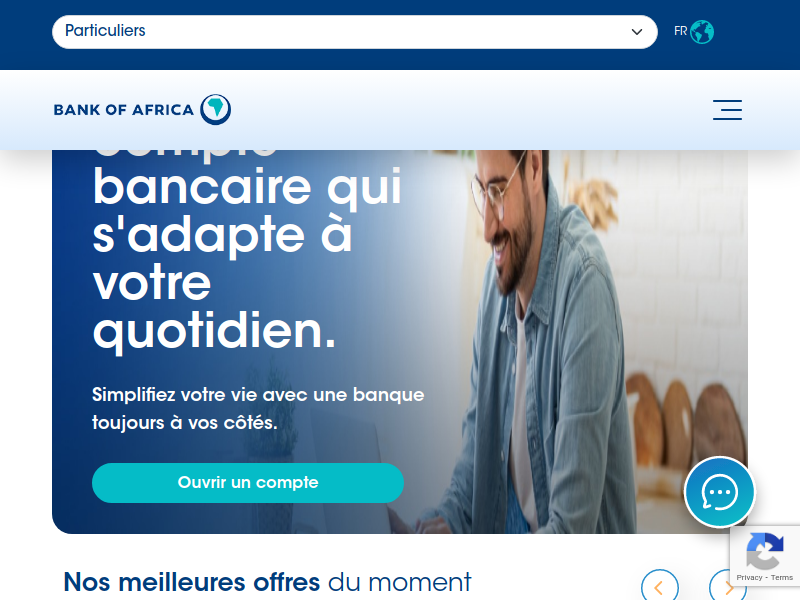Open the chat bubble assistant
800x600 pixels.
tap(719, 492)
